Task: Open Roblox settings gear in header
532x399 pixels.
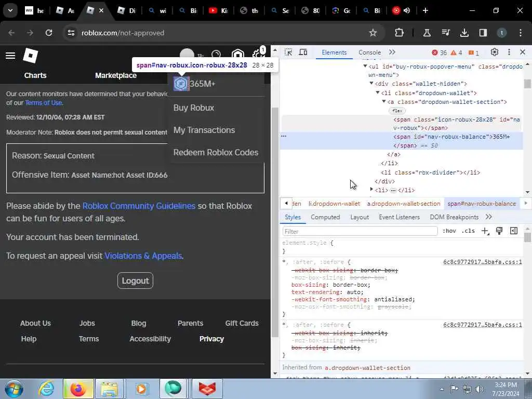Action: coord(258,54)
